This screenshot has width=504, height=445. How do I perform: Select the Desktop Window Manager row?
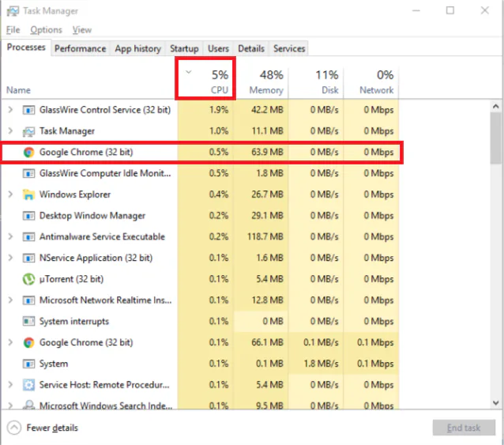click(x=200, y=216)
